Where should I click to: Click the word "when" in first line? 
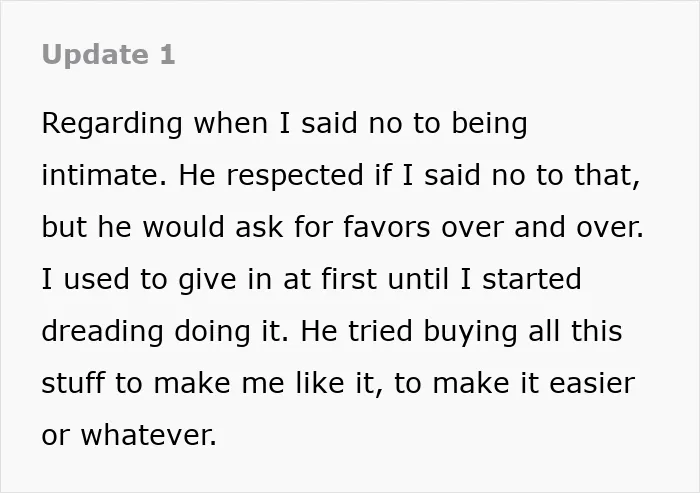[x=230, y=123]
